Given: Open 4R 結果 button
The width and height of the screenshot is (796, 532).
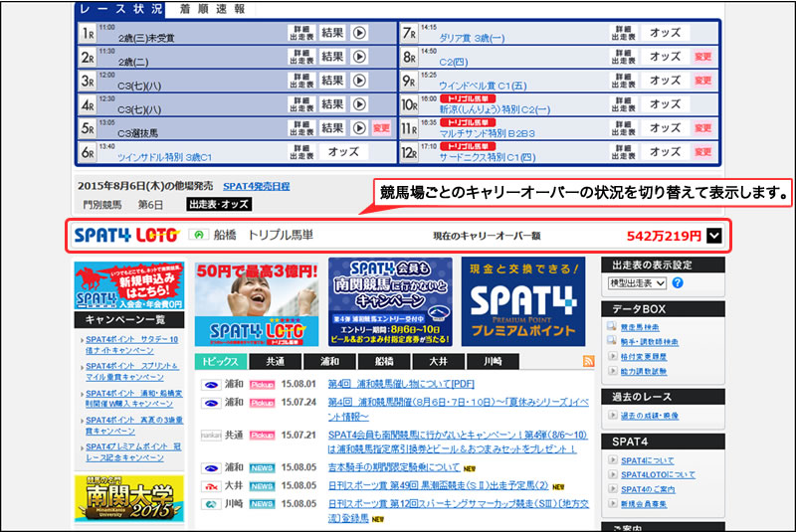Looking at the screenshot, I should 332,104.
